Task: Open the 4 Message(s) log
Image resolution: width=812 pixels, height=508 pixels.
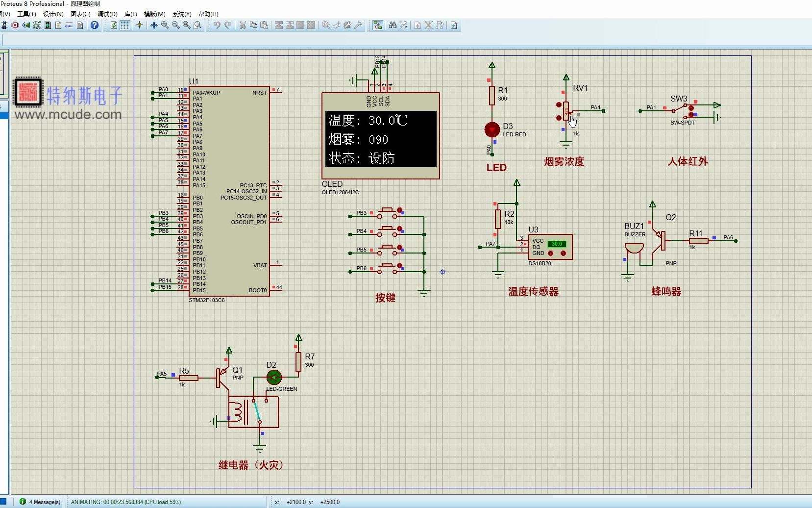Action: coord(40,502)
